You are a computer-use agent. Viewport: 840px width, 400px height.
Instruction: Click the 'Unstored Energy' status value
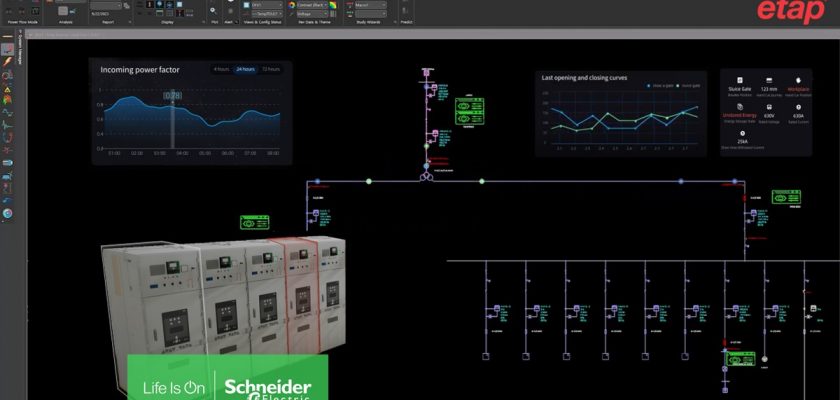tap(739, 116)
